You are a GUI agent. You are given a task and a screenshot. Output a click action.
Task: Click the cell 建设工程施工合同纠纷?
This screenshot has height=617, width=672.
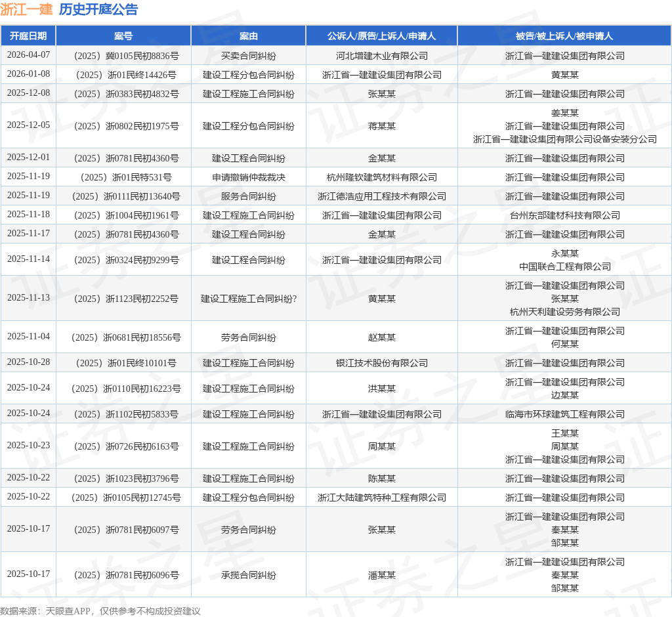click(x=249, y=299)
